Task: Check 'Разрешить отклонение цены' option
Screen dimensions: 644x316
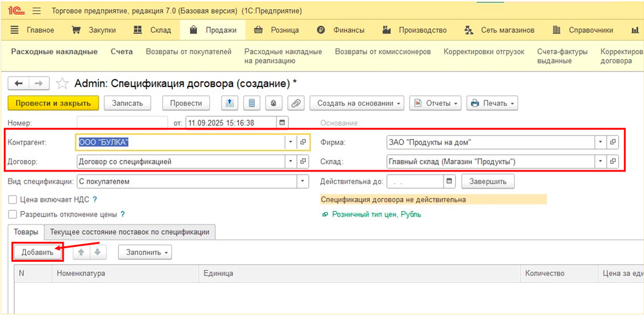Action: (12, 214)
